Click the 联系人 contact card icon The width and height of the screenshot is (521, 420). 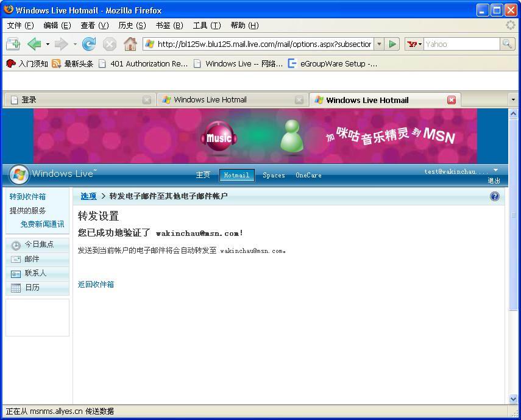coord(16,274)
